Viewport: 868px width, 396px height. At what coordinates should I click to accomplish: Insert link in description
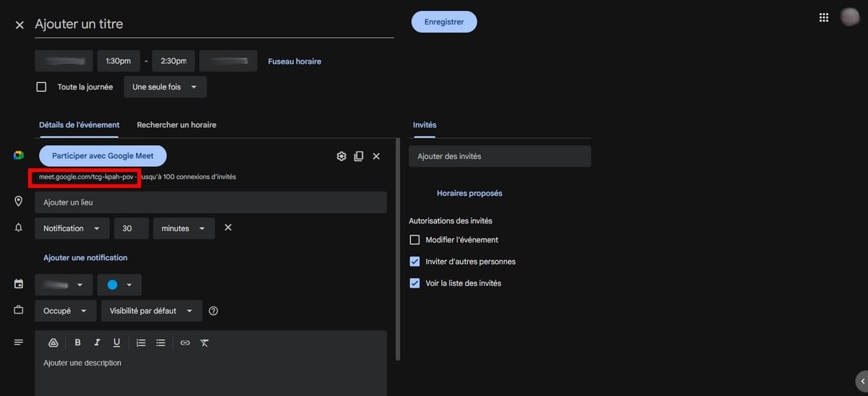[185, 343]
